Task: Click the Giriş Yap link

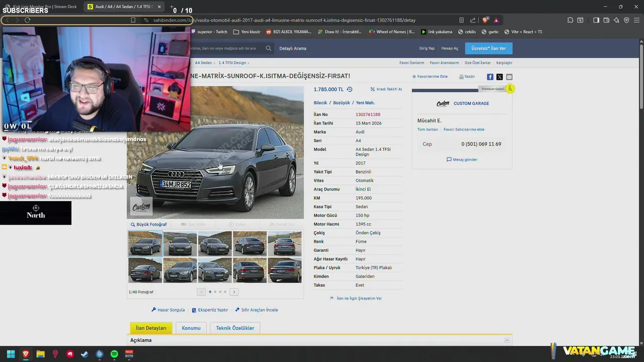Action: tap(427, 48)
